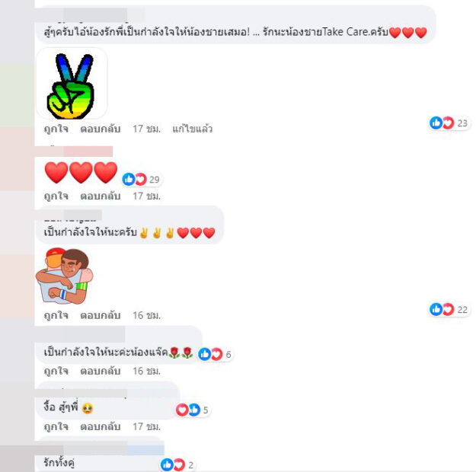This screenshot has height=472, width=476.
Task: Open reactions with count 2
Action: (x=177, y=464)
